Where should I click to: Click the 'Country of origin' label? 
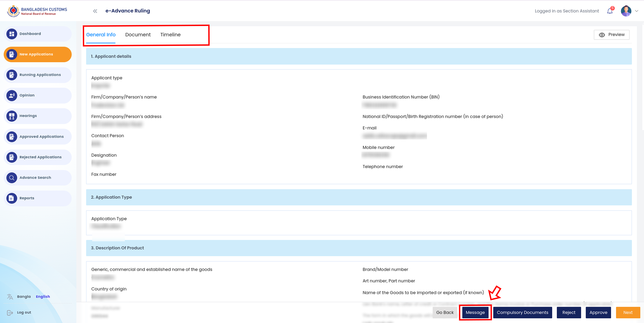[x=109, y=289]
